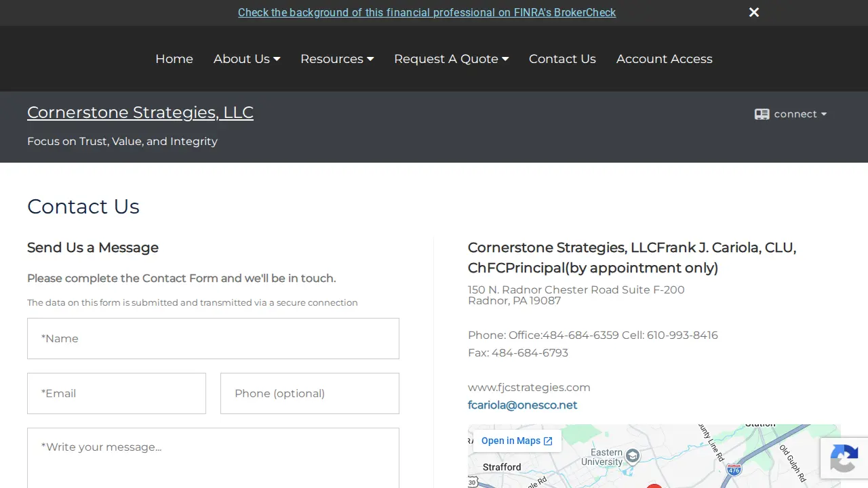
Task: Open the FINRA BrokerCheck background link
Action: [427, 12]
